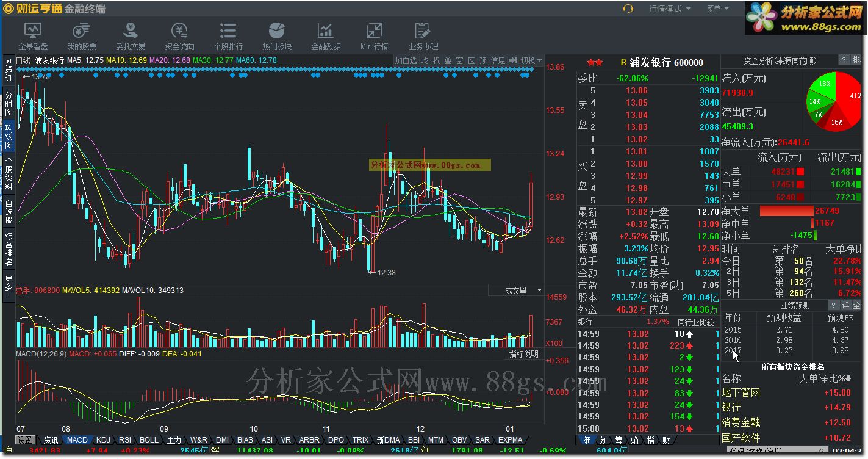Open the 个股排行 ranking list icon
Screen dimensions: 868x459
click(228, 36)
